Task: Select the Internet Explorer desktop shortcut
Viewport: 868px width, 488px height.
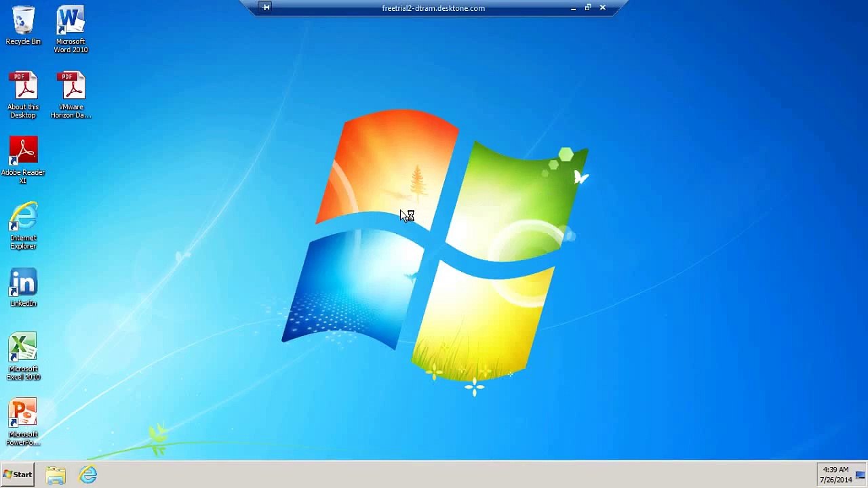Action: (23, 226)
